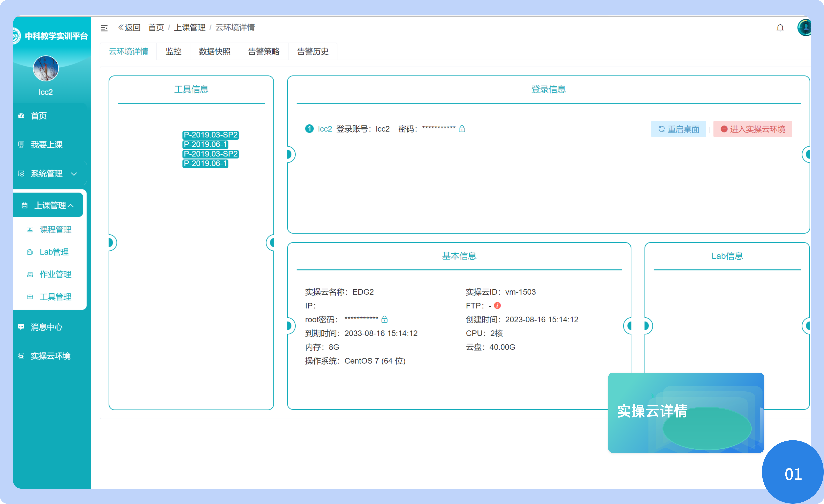Reveal root密码 via lock icon

[x=385, y=319]
